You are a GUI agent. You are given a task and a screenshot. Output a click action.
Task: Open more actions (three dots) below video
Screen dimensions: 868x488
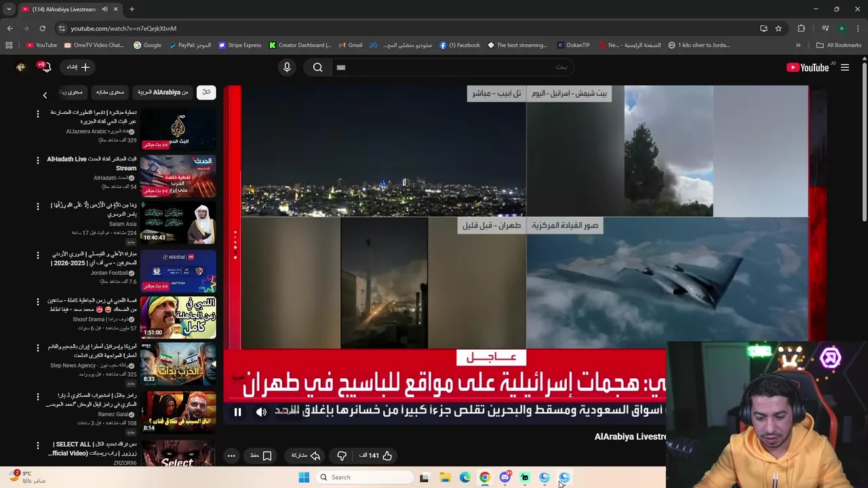point(231,455)
